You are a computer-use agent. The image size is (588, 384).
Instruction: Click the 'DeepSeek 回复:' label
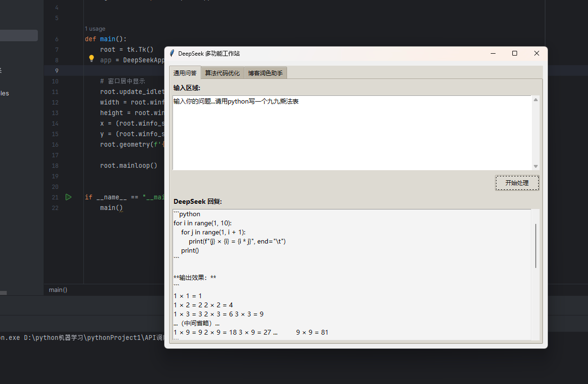click(197, 201)
